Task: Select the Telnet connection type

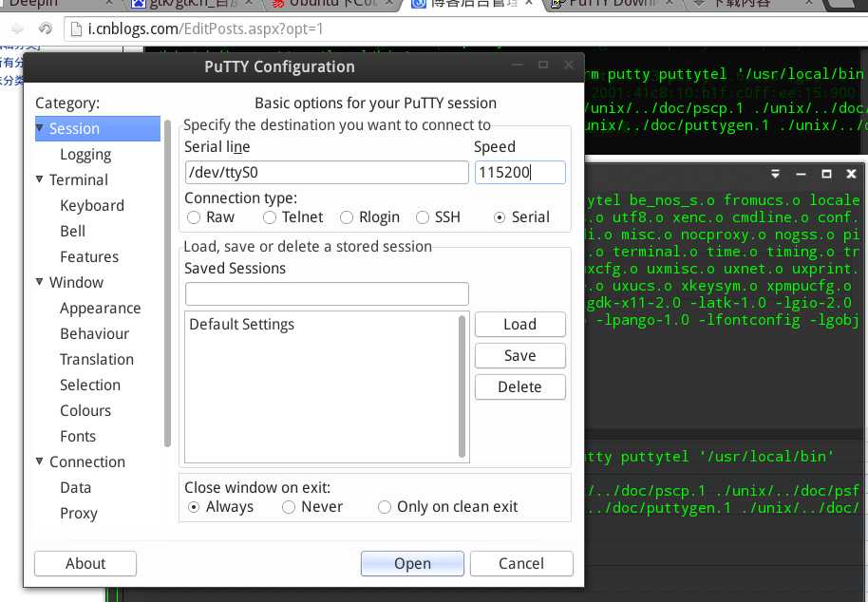Action: (270, 217)
